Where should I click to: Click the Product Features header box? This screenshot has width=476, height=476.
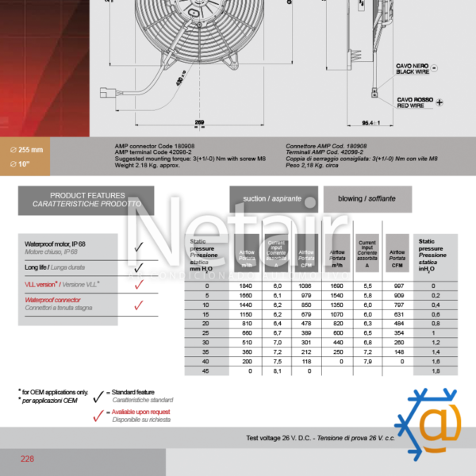86,200
